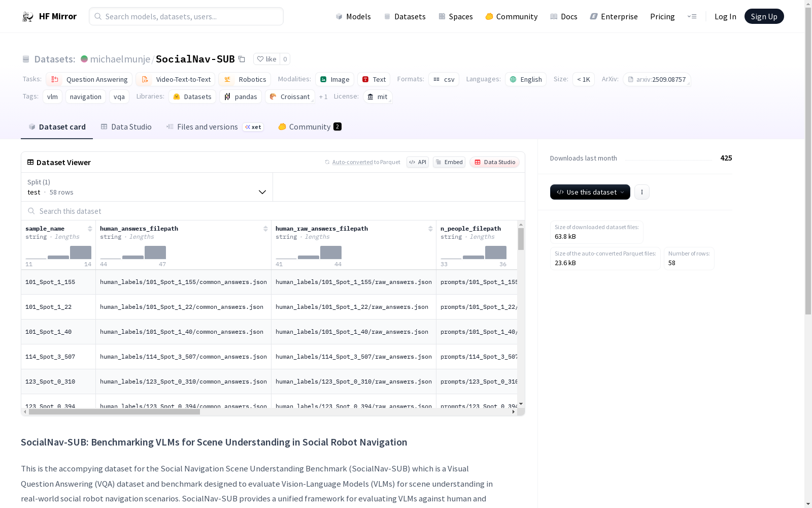Open the Community nav item
Viewport: 812px width, 508px height.
[x=512, y=16]
